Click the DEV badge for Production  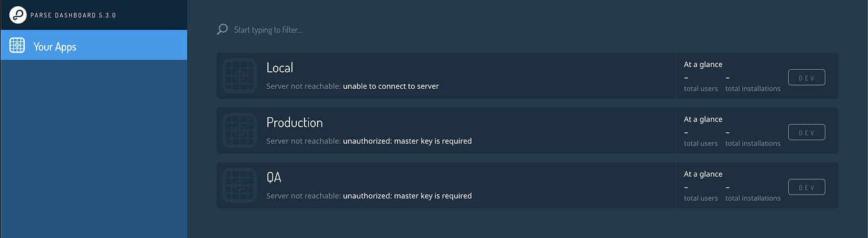806,132
